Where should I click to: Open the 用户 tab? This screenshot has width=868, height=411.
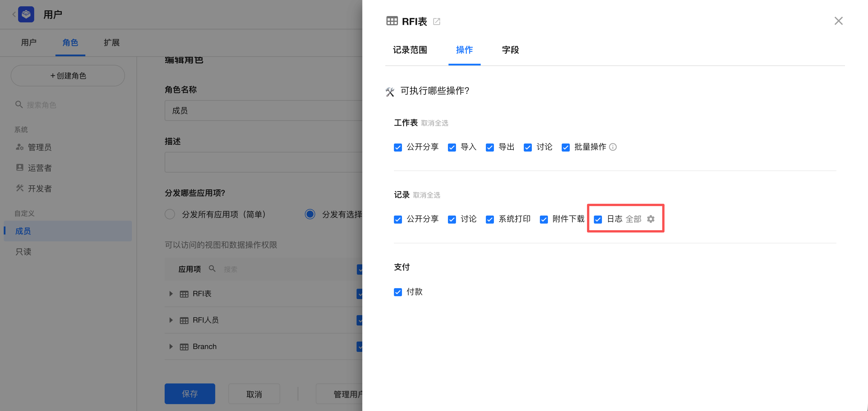[x=29, y=42]
